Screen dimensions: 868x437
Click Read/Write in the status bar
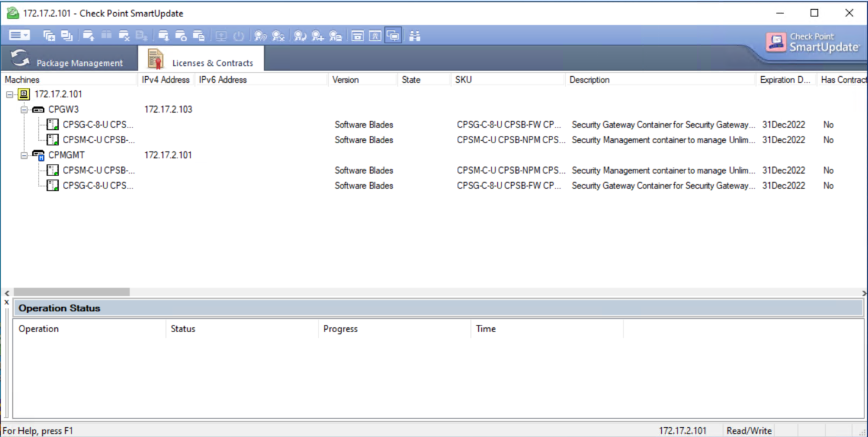[749, 431]
